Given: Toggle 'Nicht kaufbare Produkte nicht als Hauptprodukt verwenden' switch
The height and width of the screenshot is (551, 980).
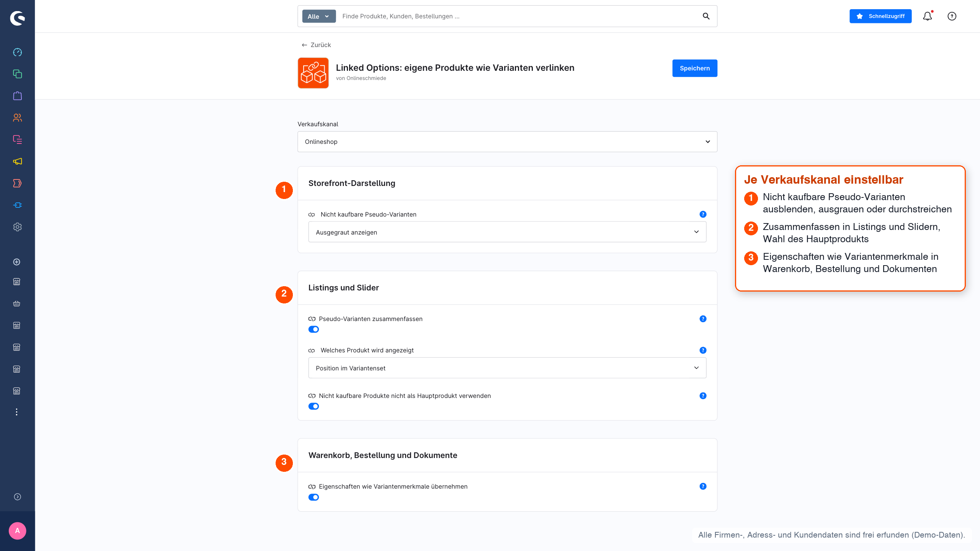Looking at the screenshot, I should pos(314,406).
